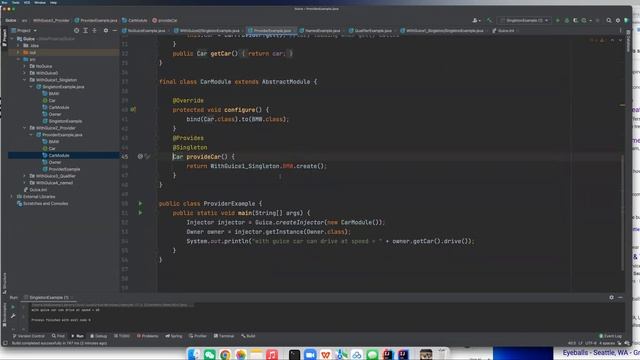This screenshot has width=640, height=360.
Task: Click the Project vertical side tab
Action: (4, 38)
